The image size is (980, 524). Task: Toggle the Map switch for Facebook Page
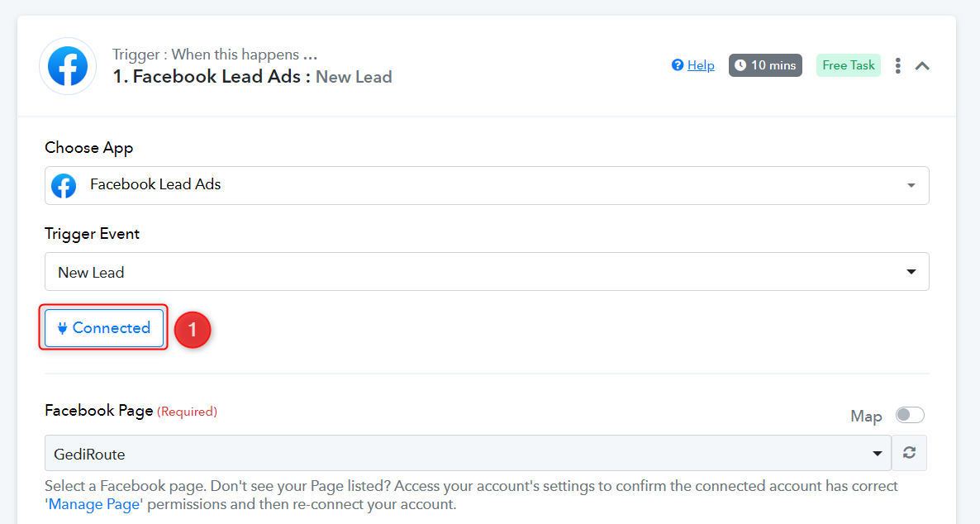(x=910, y=415)
